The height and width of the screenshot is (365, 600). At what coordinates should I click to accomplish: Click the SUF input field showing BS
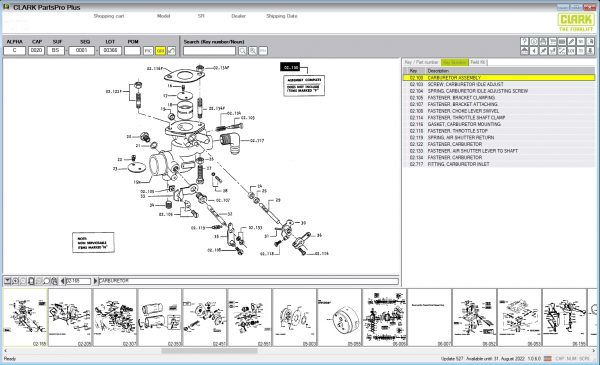point(56,51)
